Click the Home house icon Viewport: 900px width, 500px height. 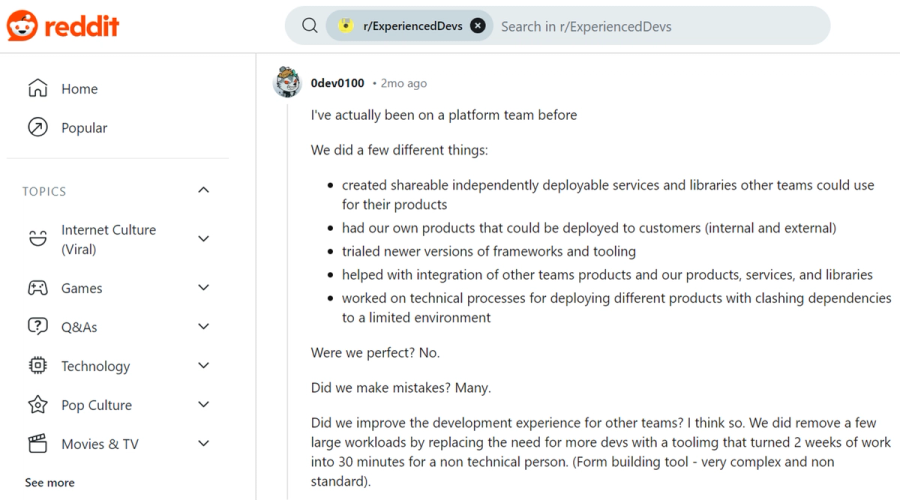[x=38, y=88]
